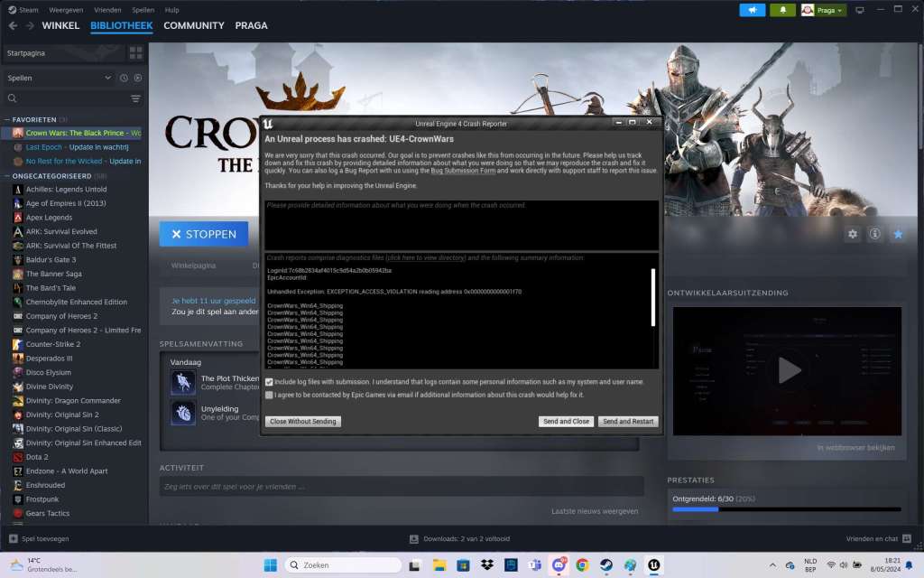Image resolution: width=924 pixels, height=578 pixels.
Task: Go to the COMMUNITY tab
Action: click(194, 25)
